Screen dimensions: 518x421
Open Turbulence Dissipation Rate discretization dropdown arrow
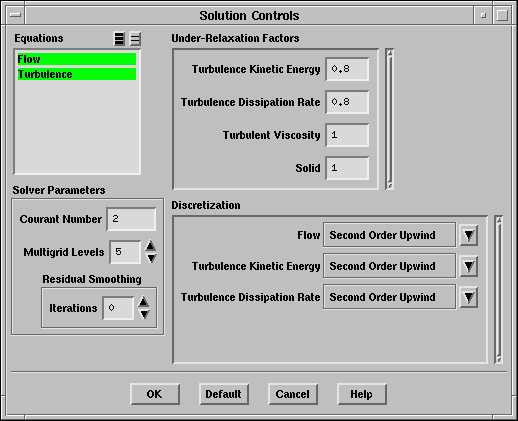click(469, 297)
